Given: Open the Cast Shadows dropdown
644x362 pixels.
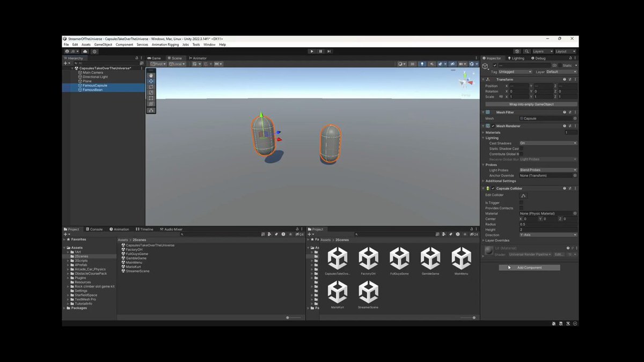Looking at the screenshot, I should coord(548,143).
